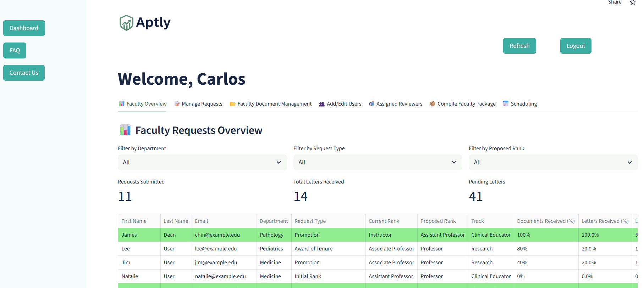Image resolution: width=644 pixels, height=288 pixels.
Task: Click the Pathology department cell
Action: [274, 235]
